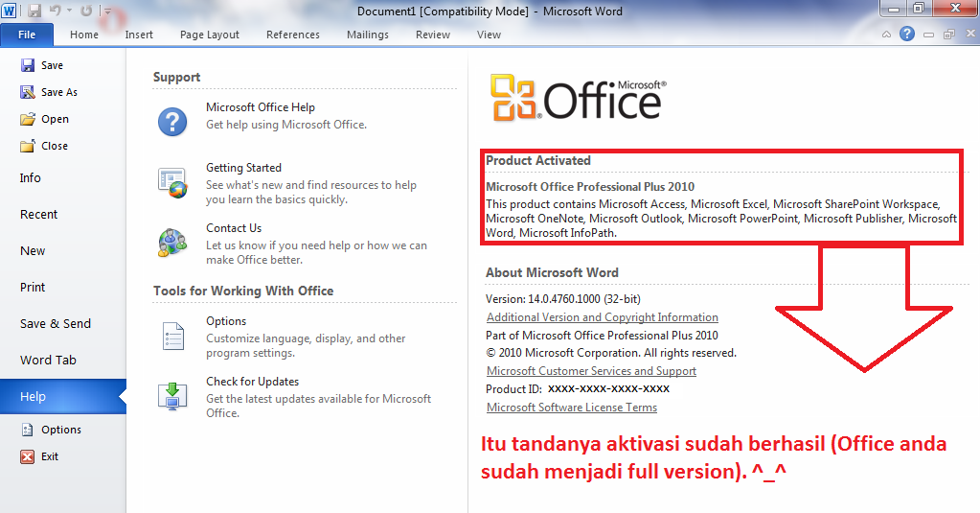Open the Page Layout tab
The height and width of the screenshot is (513, 980).
pyautogui.click(x=210, y=35)
